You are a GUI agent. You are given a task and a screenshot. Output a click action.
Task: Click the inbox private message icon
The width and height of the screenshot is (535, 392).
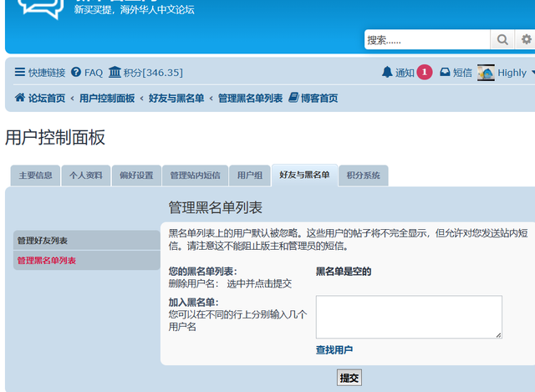[445, 73]
